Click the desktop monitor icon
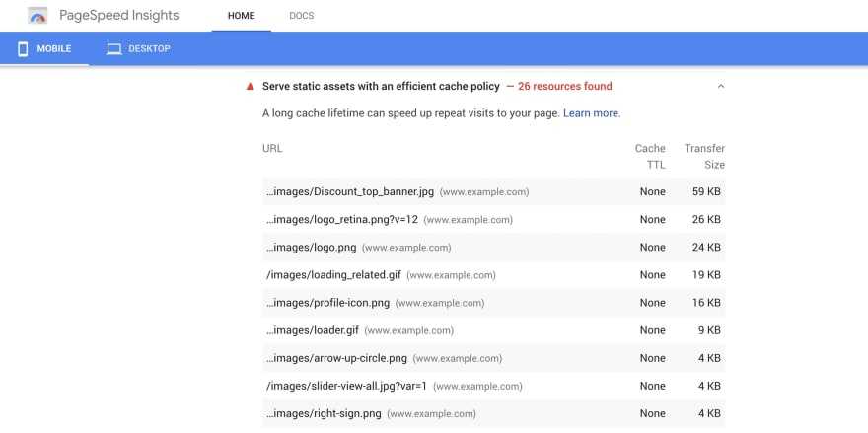The image size is (868, 433). (114, 48)
